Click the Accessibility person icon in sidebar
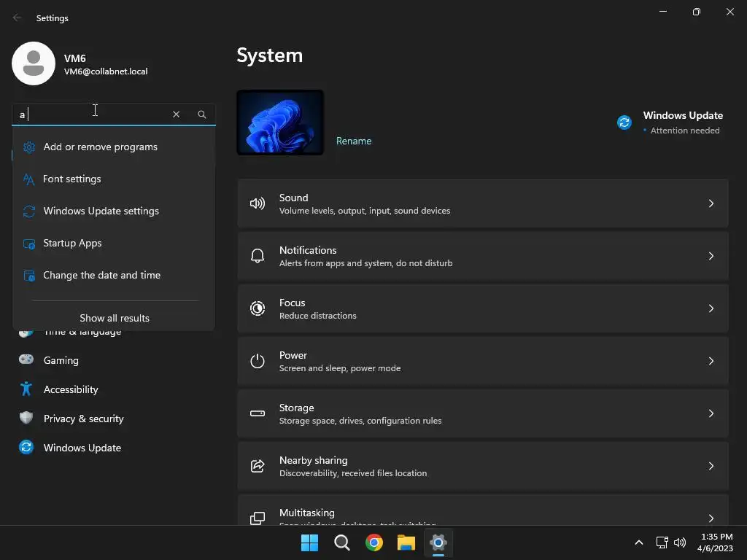 26,389
